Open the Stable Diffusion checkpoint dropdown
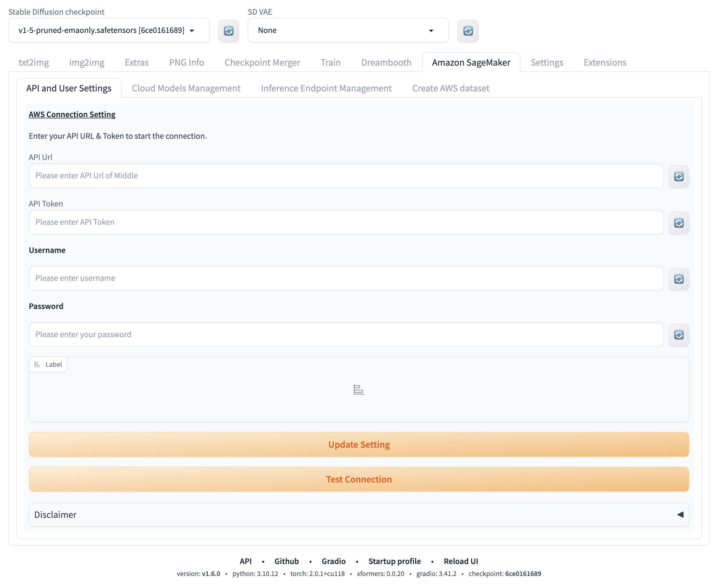Viewport: 714px width, 588px height. tap(109, 30)
